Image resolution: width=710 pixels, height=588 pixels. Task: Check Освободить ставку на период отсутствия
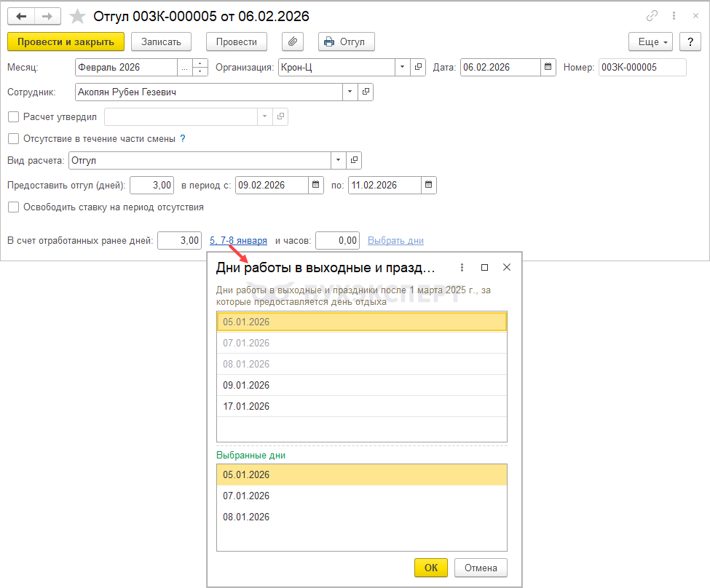(13, 207)
